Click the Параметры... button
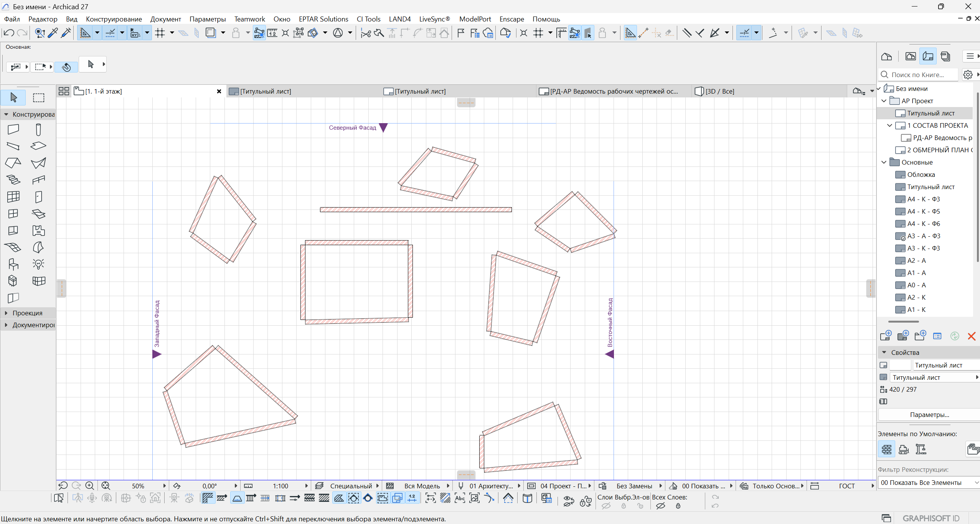The image size is (980, 524). [x=929, y=415]
